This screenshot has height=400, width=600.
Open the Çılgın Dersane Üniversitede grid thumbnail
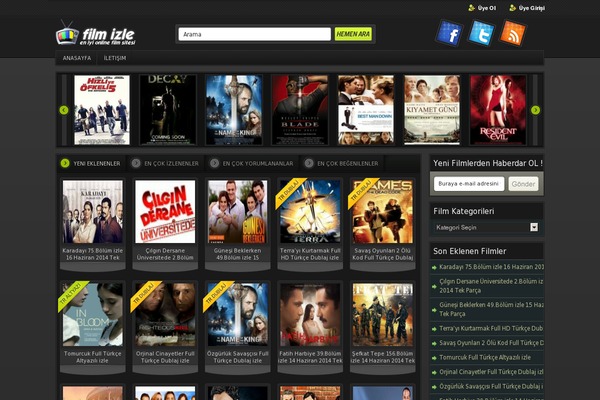(x=165, y=212)
